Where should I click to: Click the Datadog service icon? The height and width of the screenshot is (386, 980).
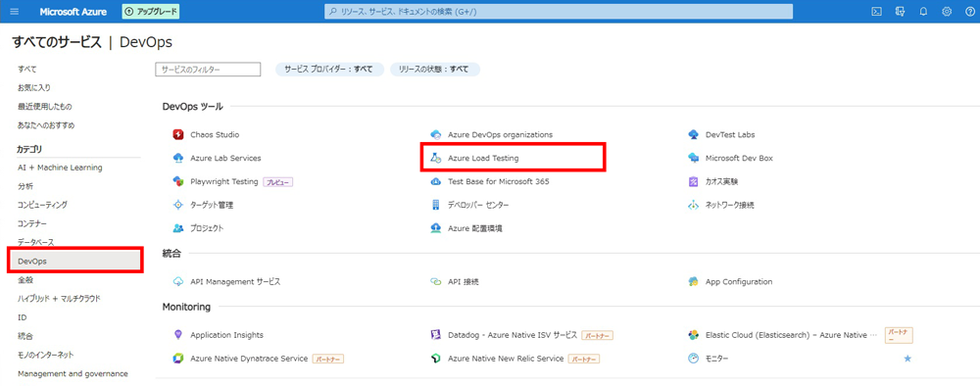[x=436, y=335]
